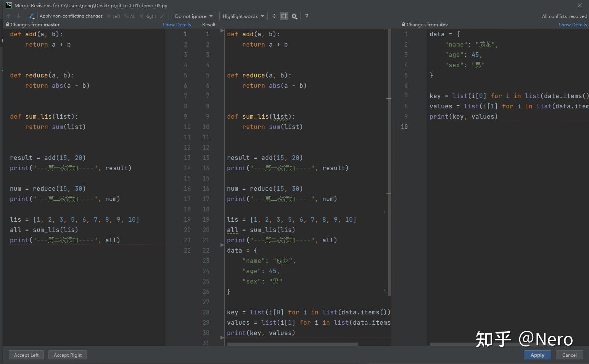
Task: Click the next difference down arrow
Action: 18,16
